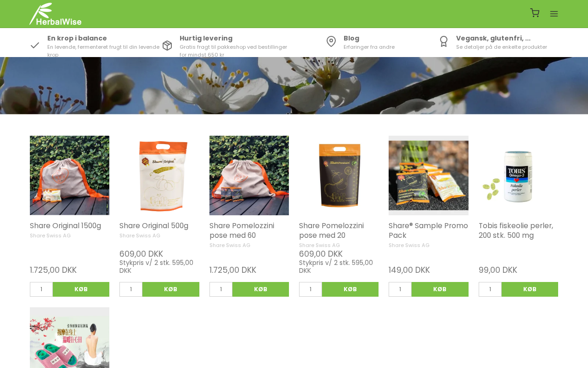Open Share Original 1500g product image
This screenshot has height=368, width=588.
point(70,175)
